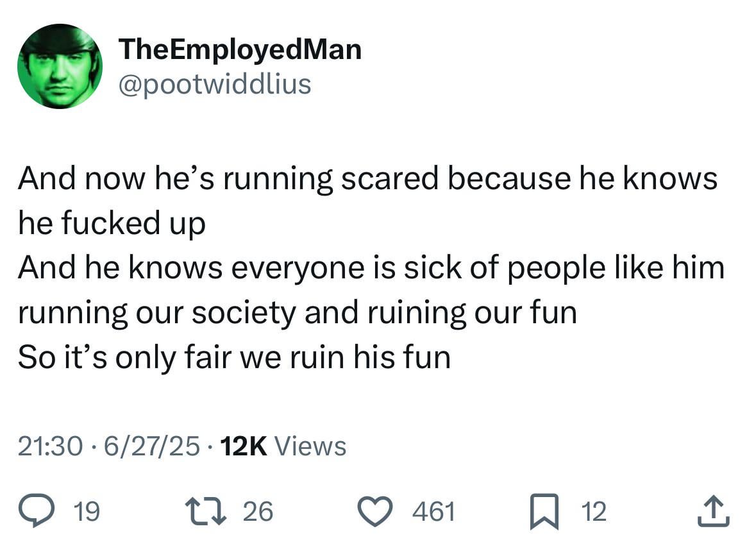This screenshot has height=549, width=756.
Task: Open the share upload icon
Action: (x=714, y=511)
